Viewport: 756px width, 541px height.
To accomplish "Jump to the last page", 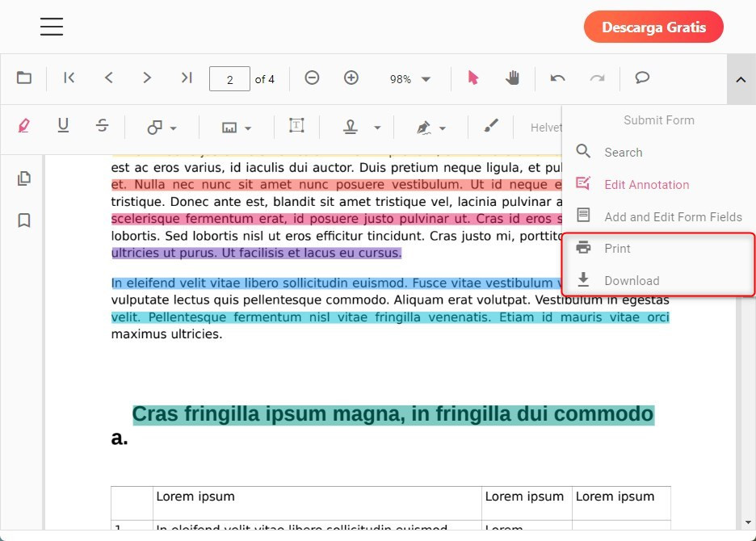I will point(187,78).
